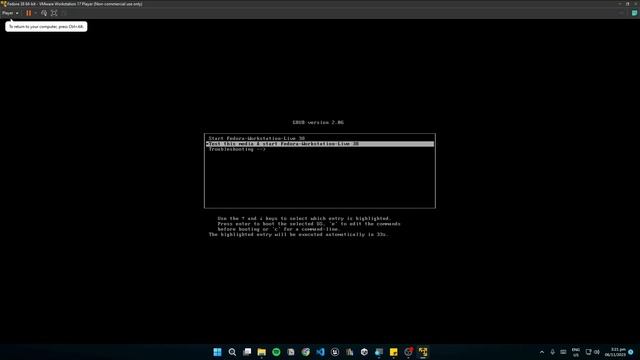The image size is (640, 360).
Task: Open File Explorer from taskbar
Action: click(x=262, y=352)
